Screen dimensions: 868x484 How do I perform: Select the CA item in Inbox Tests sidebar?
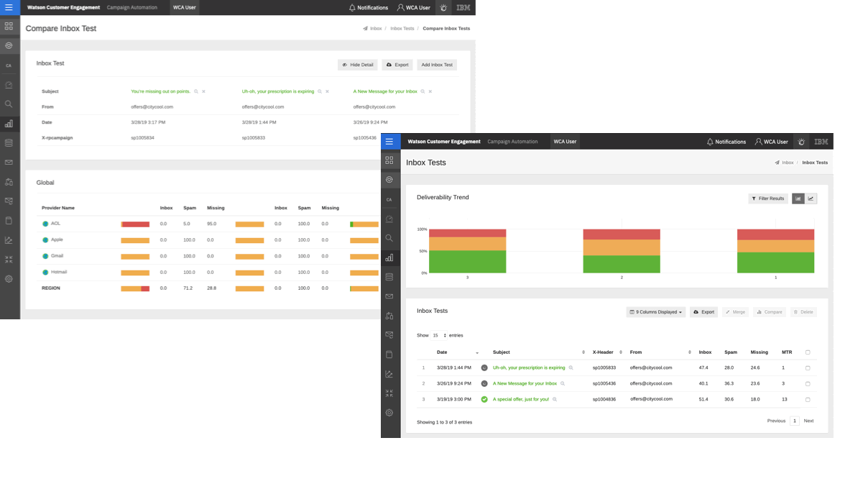point(389,199)
